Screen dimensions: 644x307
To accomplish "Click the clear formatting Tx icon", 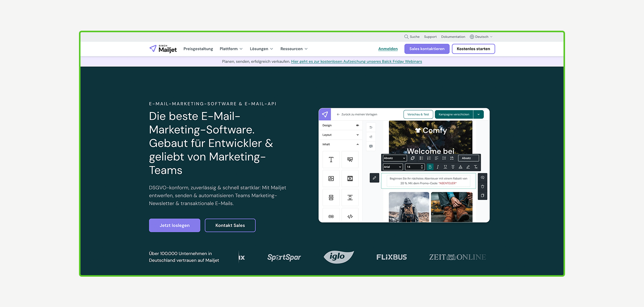I will [476, 167].
